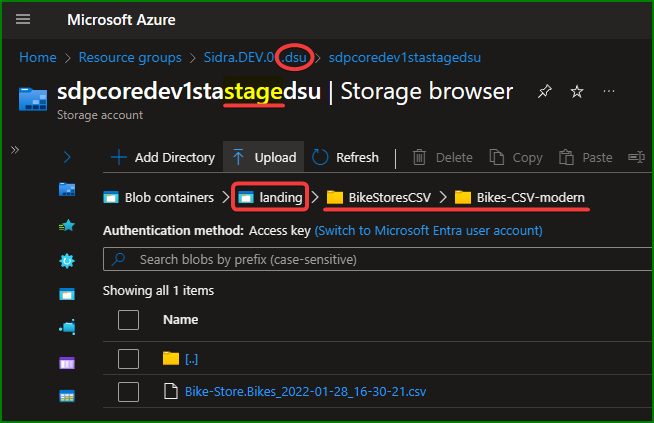This screenshot has height=423, width=654.
Task: Click Add Directory in the toolbar
Action: pyautogui.click(x=163, y=157)
